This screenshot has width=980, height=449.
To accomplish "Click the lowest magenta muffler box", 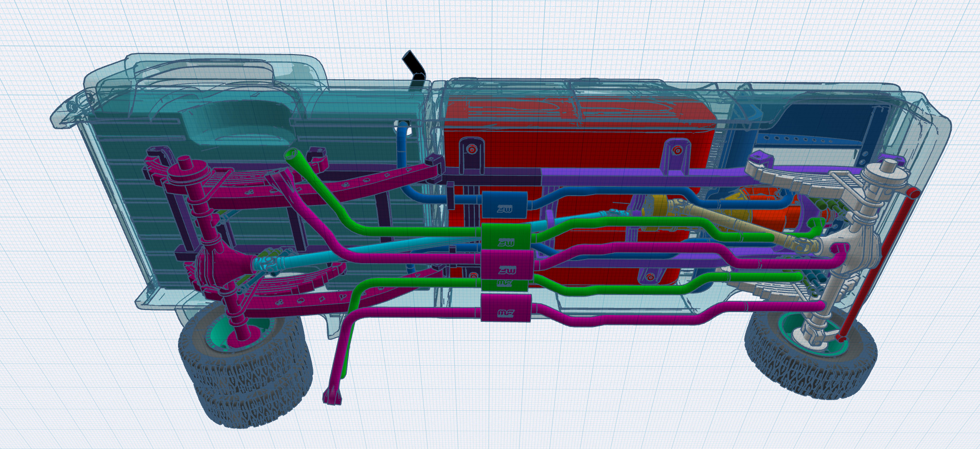I will 506,309.
